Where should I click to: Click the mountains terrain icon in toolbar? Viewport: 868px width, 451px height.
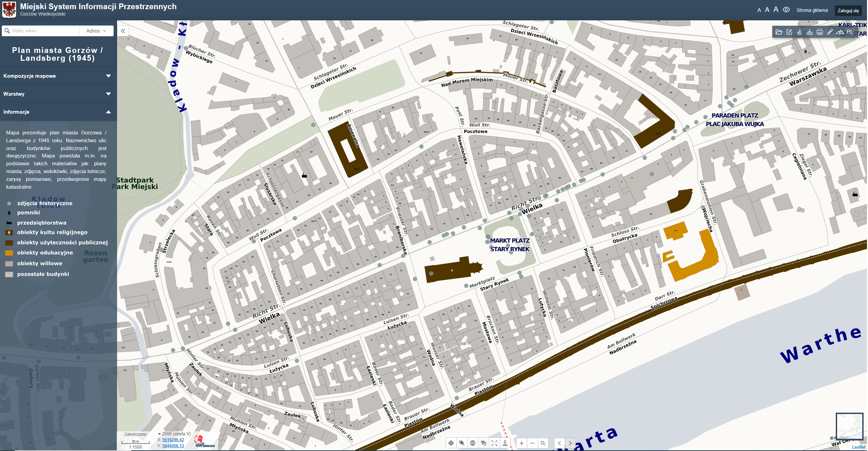point(840,32)
